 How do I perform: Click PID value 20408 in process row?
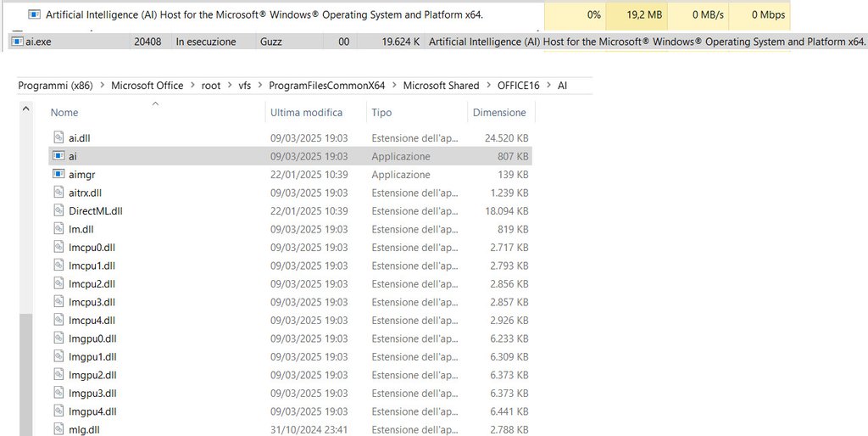pyautogui.click(x=147, y=42)
